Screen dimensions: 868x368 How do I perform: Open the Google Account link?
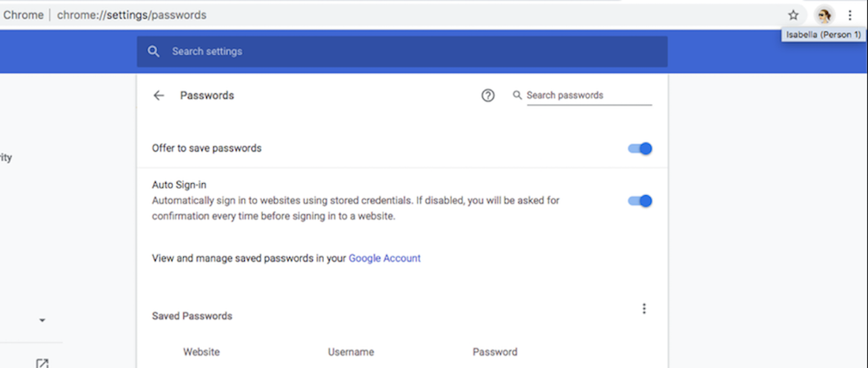(384, 259)
